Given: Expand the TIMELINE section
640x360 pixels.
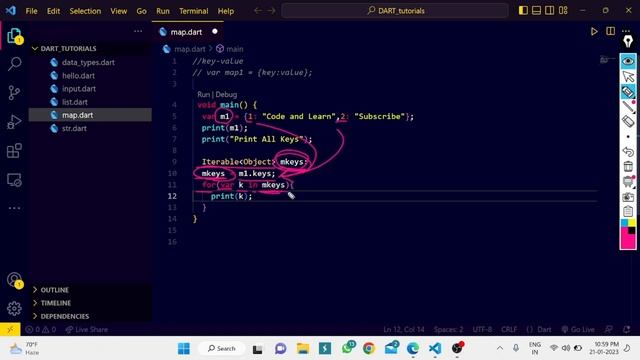Looking at the screenshot, I should 56,303.
